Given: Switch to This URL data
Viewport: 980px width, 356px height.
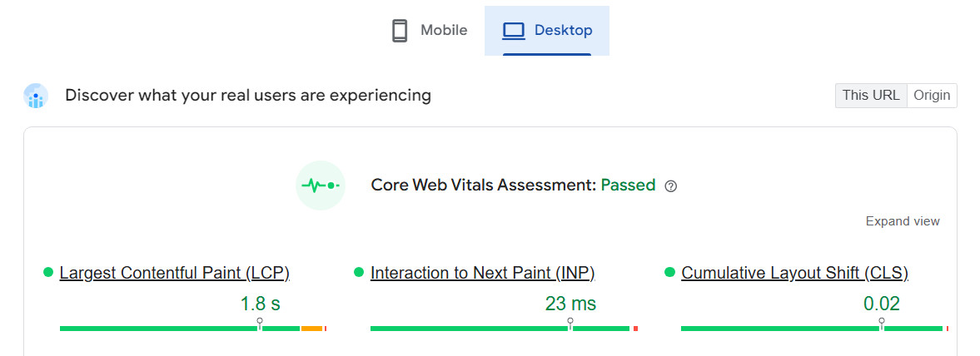Looking at the screenshot, I should [x=870, y=96].
